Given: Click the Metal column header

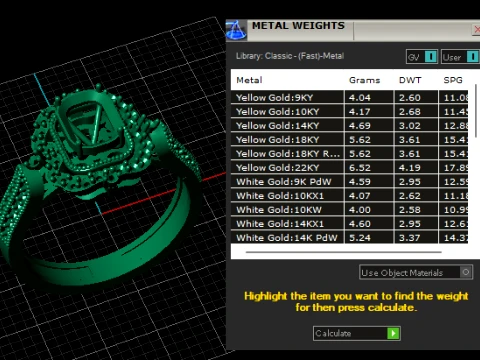Looking at the screenshot, I should click(x=249, y=80).
